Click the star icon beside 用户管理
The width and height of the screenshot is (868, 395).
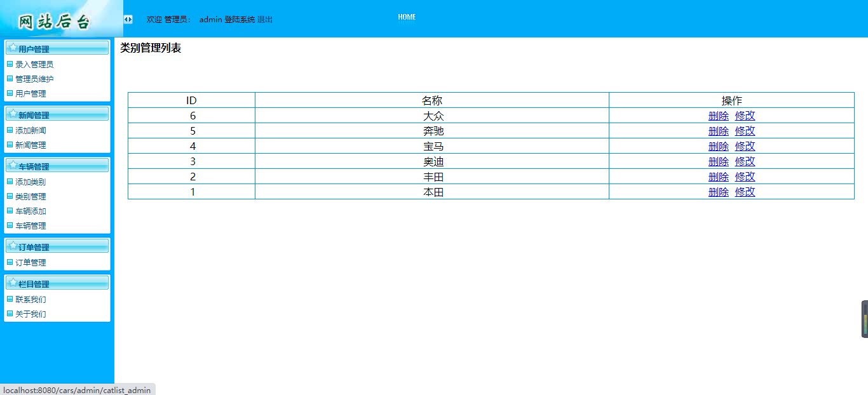tap(13, 48)
